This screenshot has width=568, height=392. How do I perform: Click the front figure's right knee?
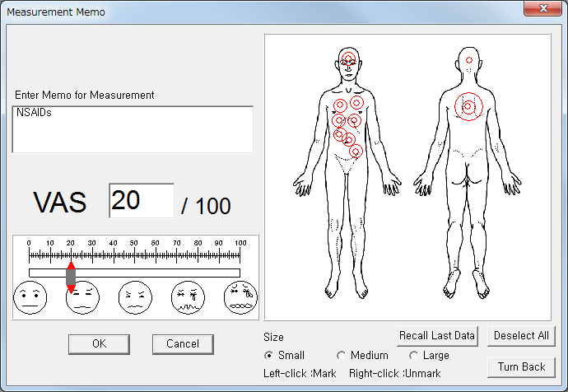click(334, 226)
